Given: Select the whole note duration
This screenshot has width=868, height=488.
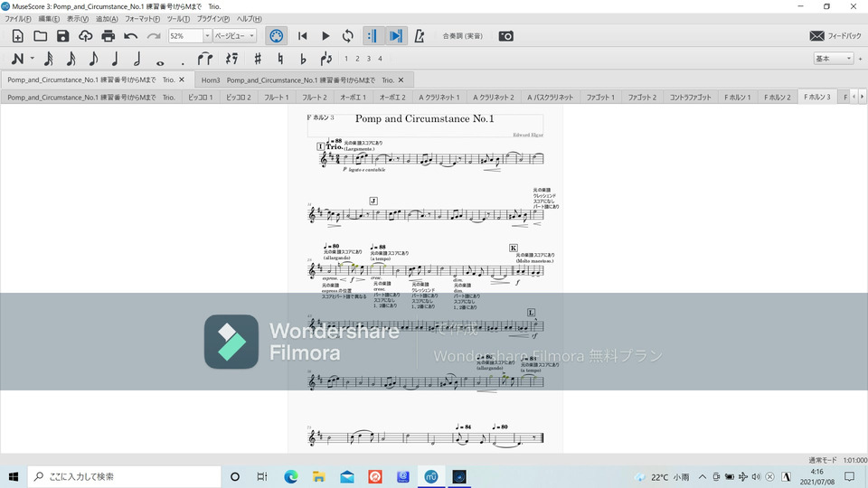Looking at the screenshot, I should 160,62.
